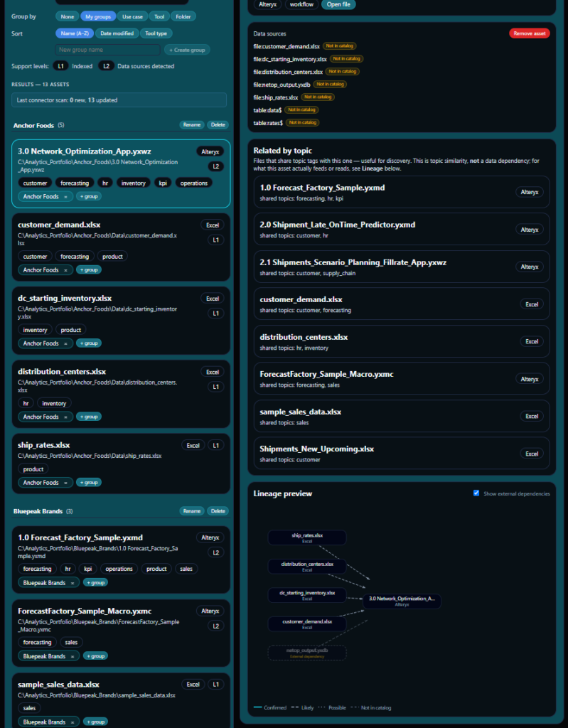568x728 pixels.
Task: Delete the Bluepeak Brands group
Action: [x=218, y=511]
